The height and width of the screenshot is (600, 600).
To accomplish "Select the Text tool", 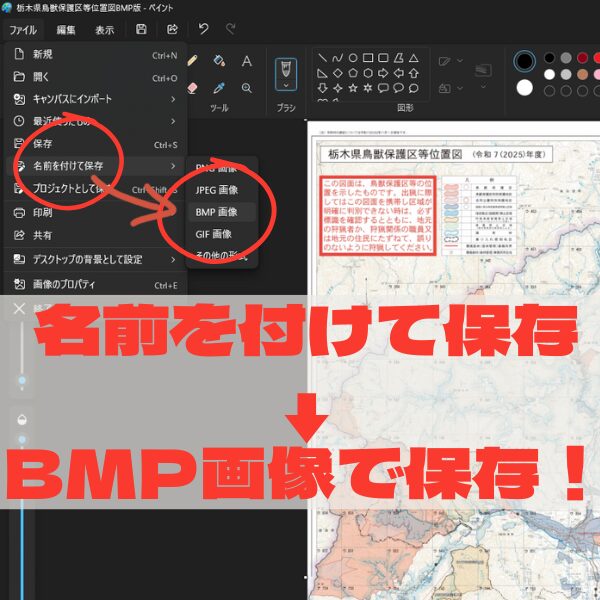I will coord(247,62).
